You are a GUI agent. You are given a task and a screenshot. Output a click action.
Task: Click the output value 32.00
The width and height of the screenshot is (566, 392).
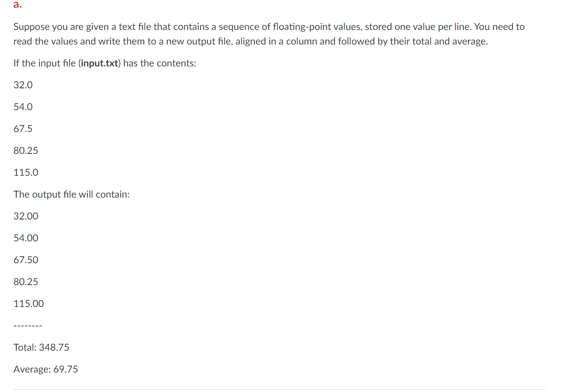[26, 216]
